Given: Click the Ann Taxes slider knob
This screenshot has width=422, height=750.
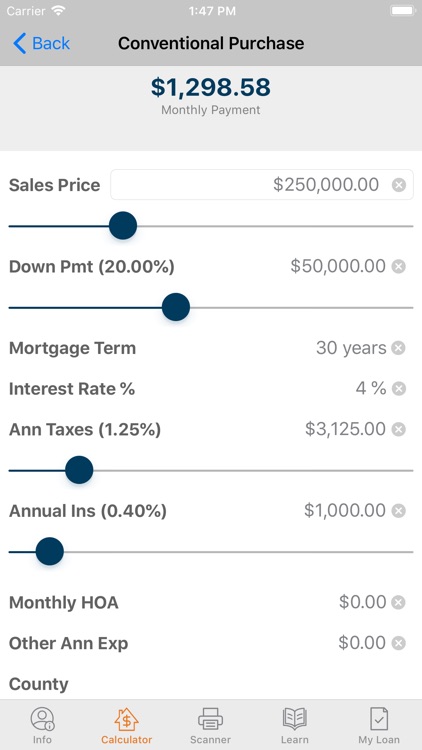Looking at the screenshot, I should (x=79, y=470).
